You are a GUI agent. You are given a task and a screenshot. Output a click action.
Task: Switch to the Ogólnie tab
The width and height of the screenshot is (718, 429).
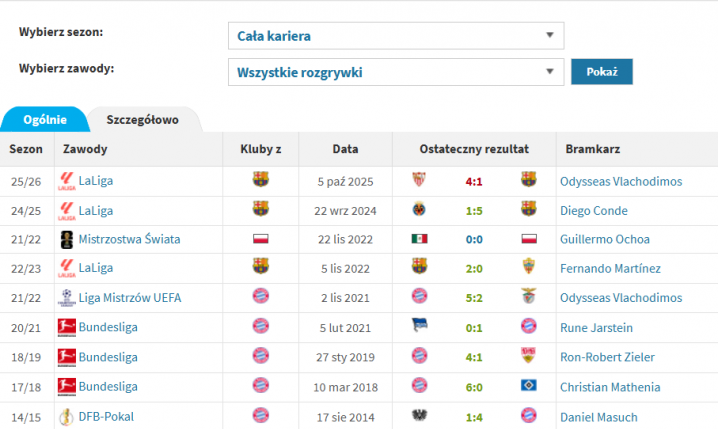coord(44,119)
